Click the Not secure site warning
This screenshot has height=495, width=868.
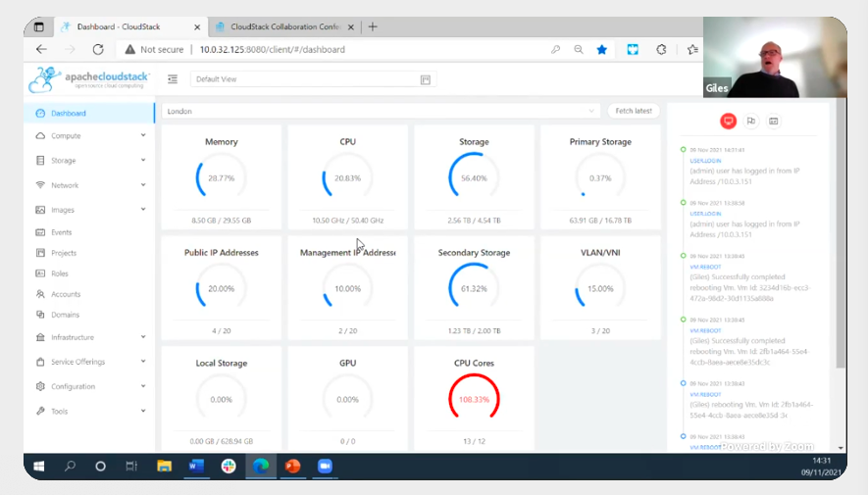coord(154,49)
